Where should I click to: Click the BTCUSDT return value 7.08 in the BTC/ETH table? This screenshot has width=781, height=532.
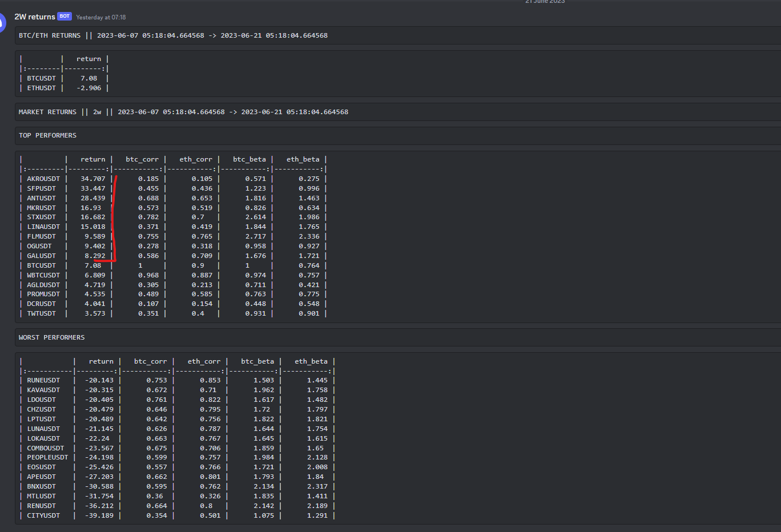click(89, 78)
